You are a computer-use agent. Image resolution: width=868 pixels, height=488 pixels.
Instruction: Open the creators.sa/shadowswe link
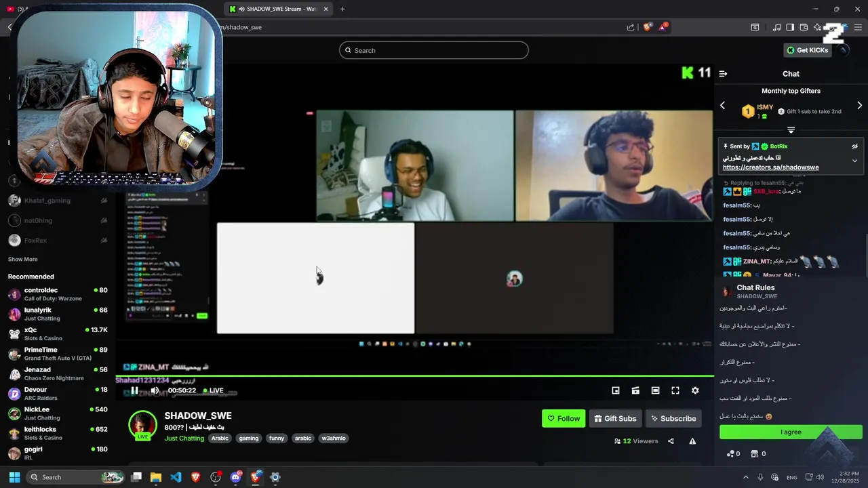770,167
